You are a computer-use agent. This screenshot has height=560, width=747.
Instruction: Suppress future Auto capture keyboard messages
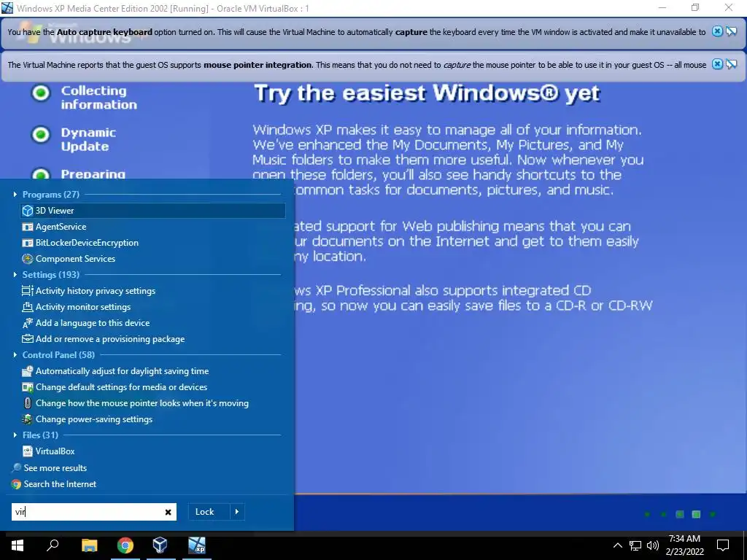coord(731,31)
